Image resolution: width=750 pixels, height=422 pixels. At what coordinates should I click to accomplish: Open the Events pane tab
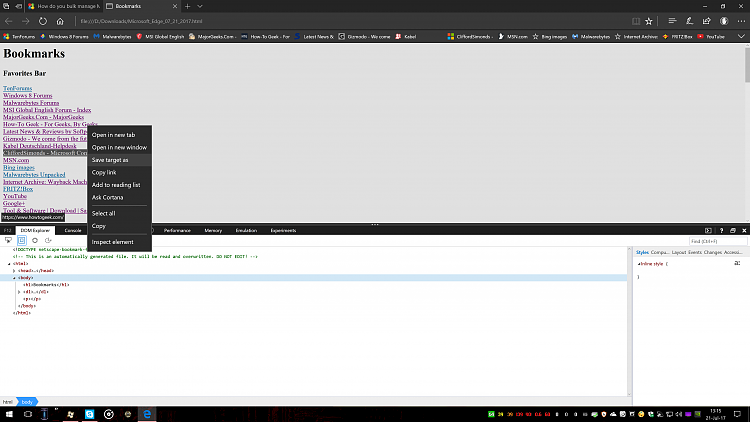tap(695, 252)
